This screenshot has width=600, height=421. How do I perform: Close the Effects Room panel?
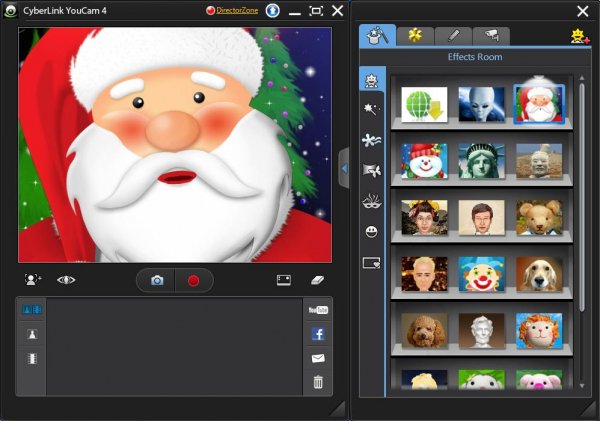(582, 11)
